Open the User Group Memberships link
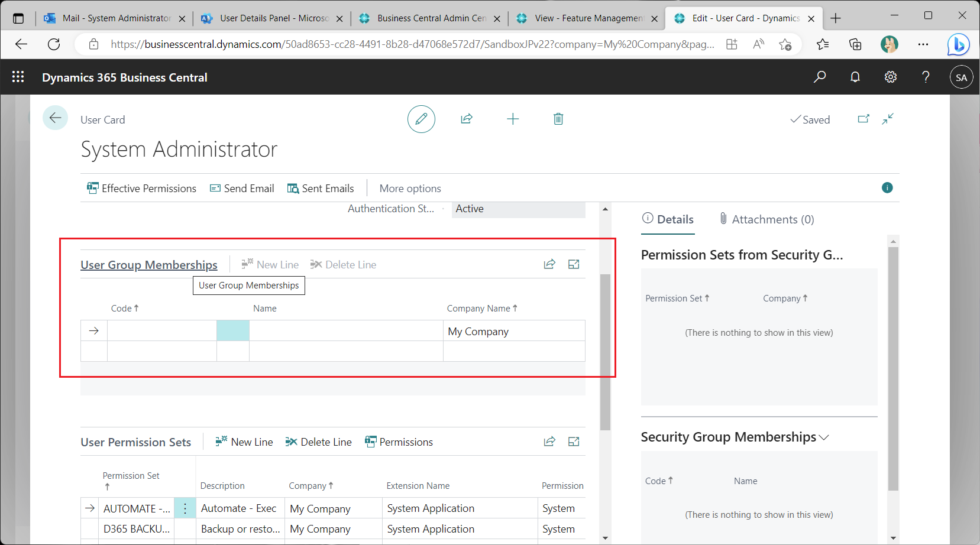 point(148,264)
